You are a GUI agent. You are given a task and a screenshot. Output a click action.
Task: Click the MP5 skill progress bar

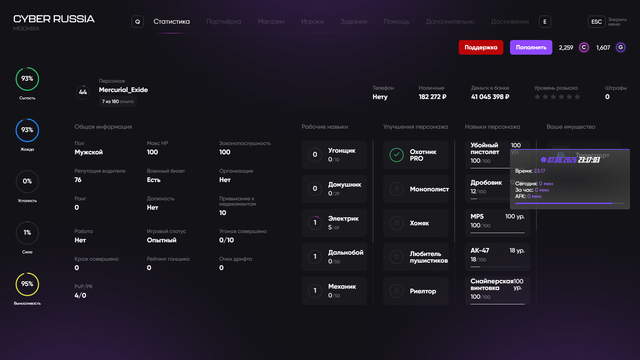[x=498, y=233]
